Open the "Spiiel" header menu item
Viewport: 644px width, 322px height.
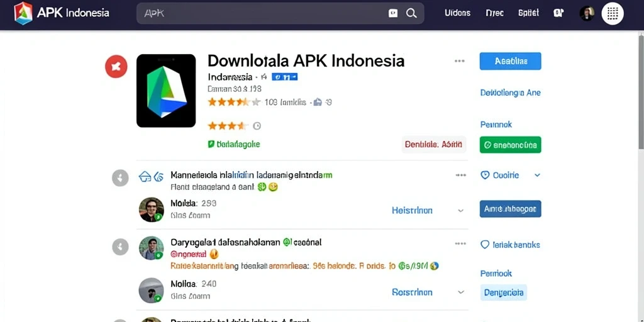528,13
